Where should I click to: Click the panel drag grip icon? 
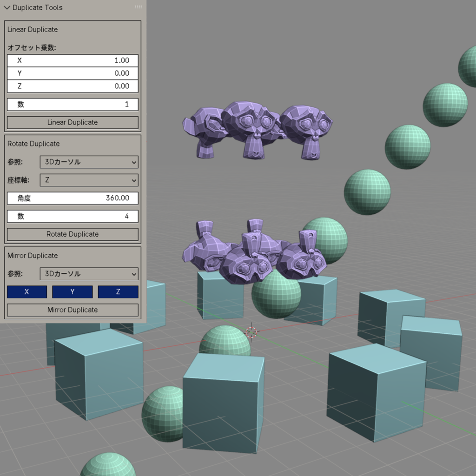[x=138, y=7]
